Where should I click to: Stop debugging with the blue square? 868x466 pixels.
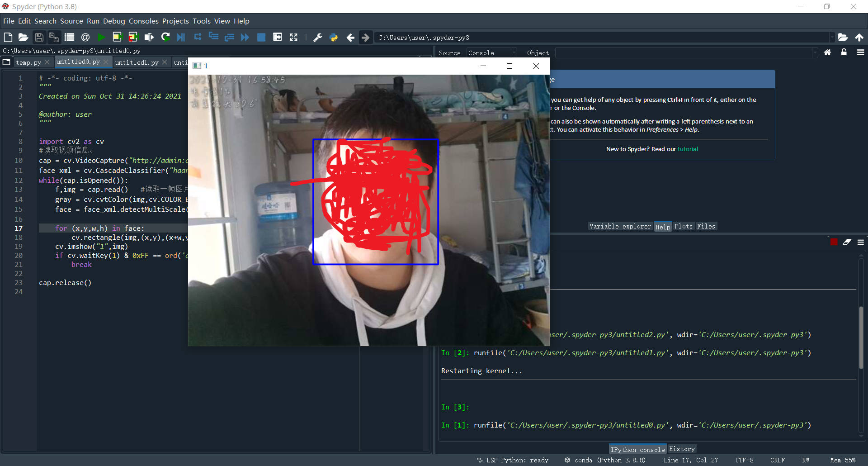[261, 37]
